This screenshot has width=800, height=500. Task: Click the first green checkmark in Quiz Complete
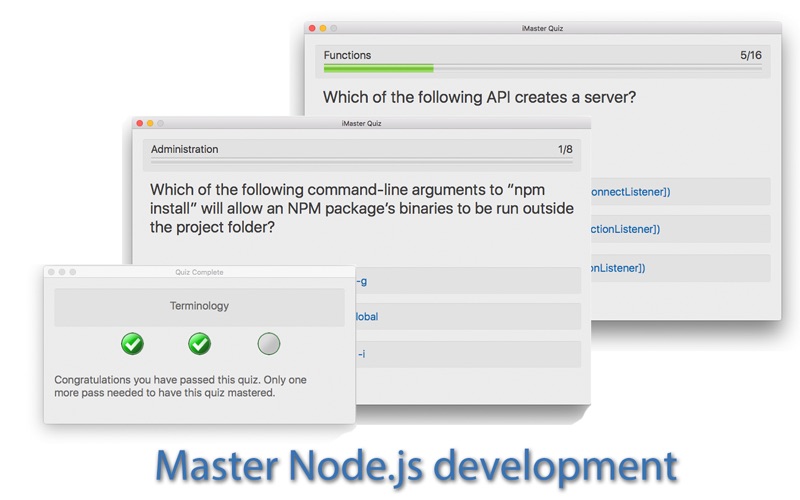click(x=133, y=343)
